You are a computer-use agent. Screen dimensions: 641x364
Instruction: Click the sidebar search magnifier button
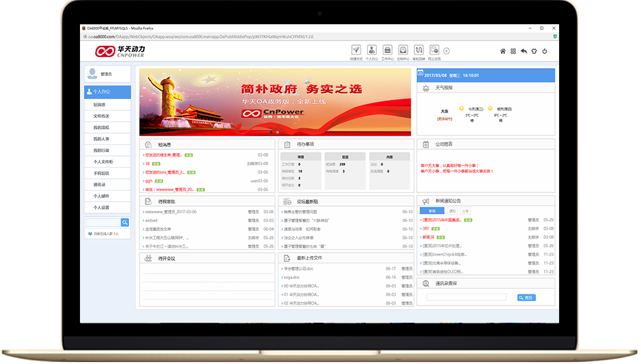pyautogui.click(x=125, y=222)
